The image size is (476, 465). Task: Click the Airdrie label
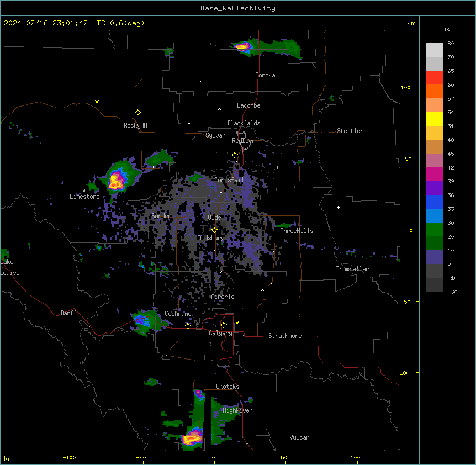223,297
